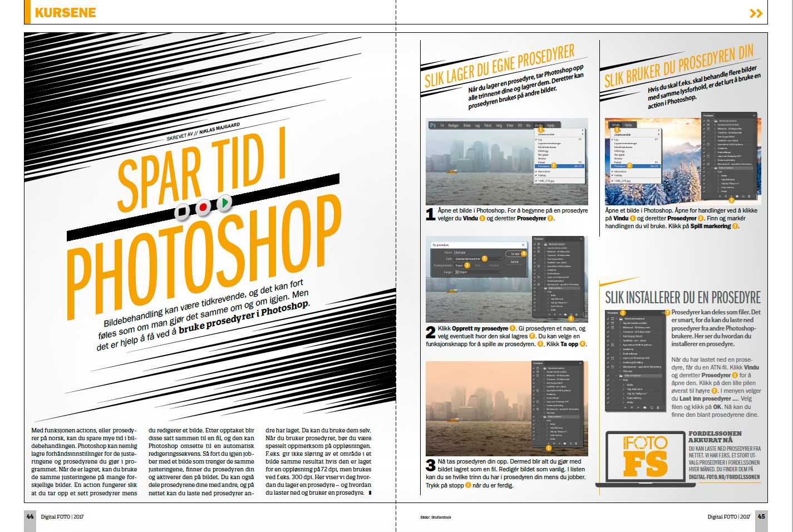The height and width of the screenshot is (532, 793).
Task: Click the FOTO FS laptop logo
Action: [645, 457]
